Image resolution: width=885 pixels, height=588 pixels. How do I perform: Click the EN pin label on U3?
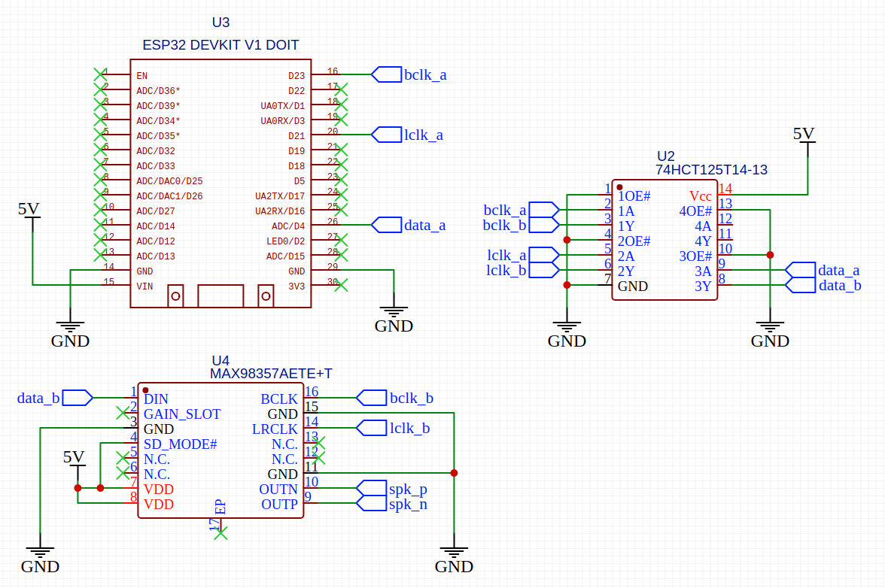click(141, 75)
